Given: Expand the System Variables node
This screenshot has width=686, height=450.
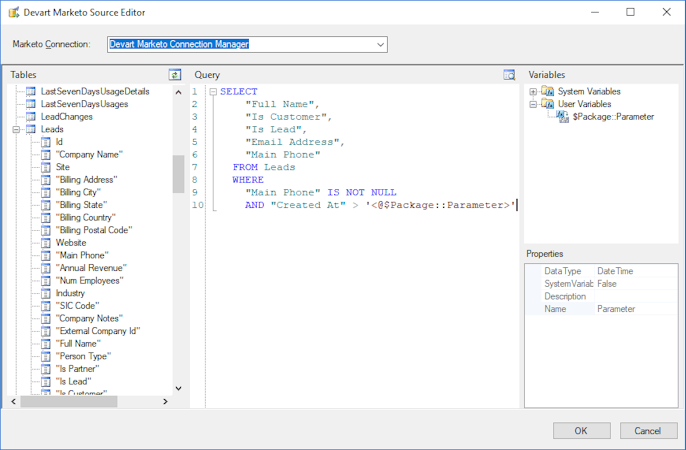Looking at the screenshot, I should [534, 92].
